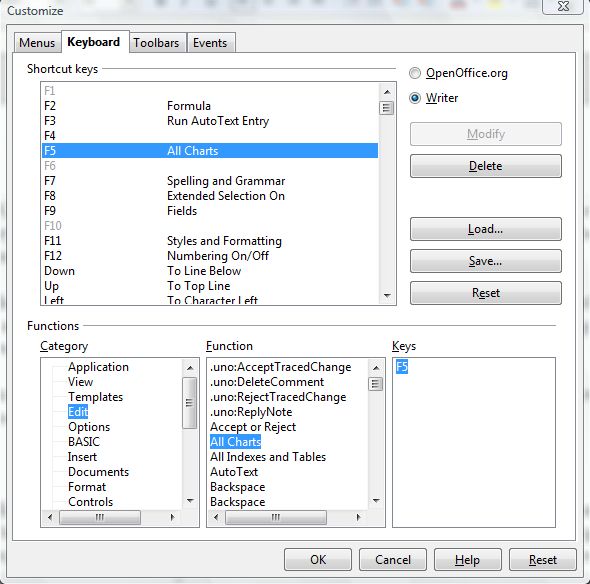Image resolution: width=590 pixels, height=584 pixels.
Task: Switch to the Events tab
Action: 210,43
